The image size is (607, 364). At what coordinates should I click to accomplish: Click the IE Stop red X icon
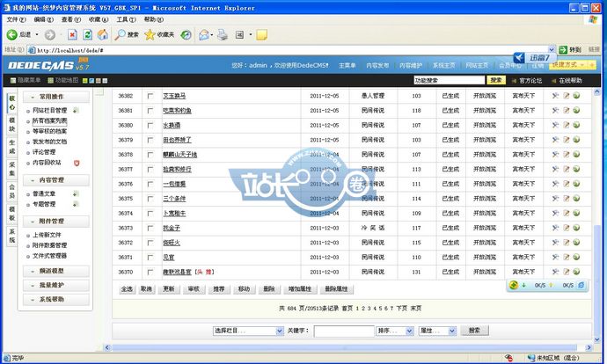pyautogui.click(x=72, y=35)
